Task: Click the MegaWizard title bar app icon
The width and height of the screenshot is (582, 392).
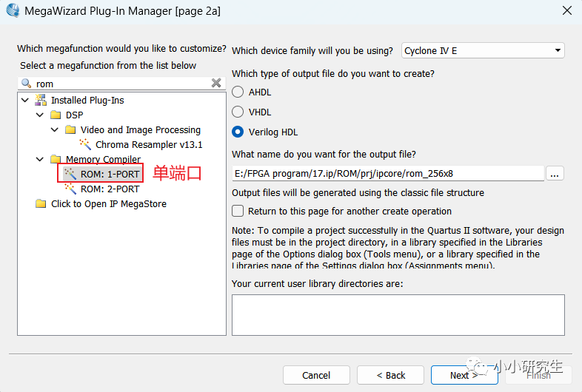Action: 13,10
